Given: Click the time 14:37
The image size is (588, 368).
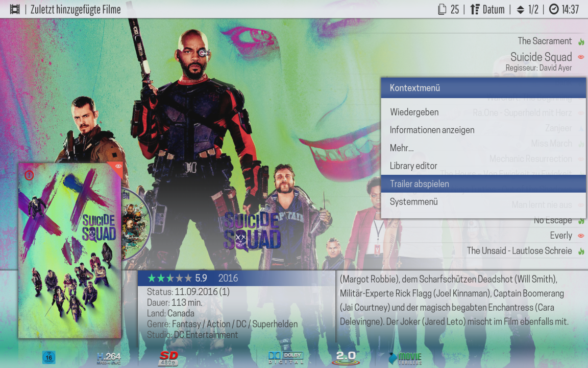Looking at the screenshot, I should [x=570, y=9].
